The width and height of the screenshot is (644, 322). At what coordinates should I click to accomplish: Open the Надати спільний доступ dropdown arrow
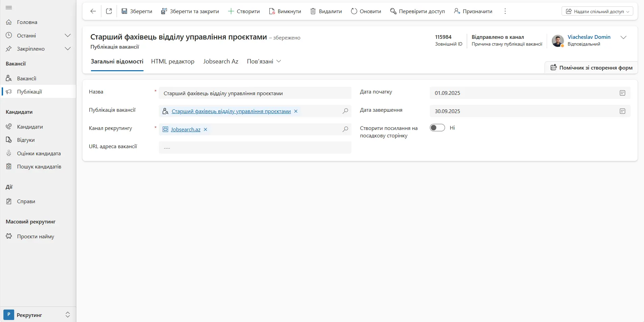(627, 11)
